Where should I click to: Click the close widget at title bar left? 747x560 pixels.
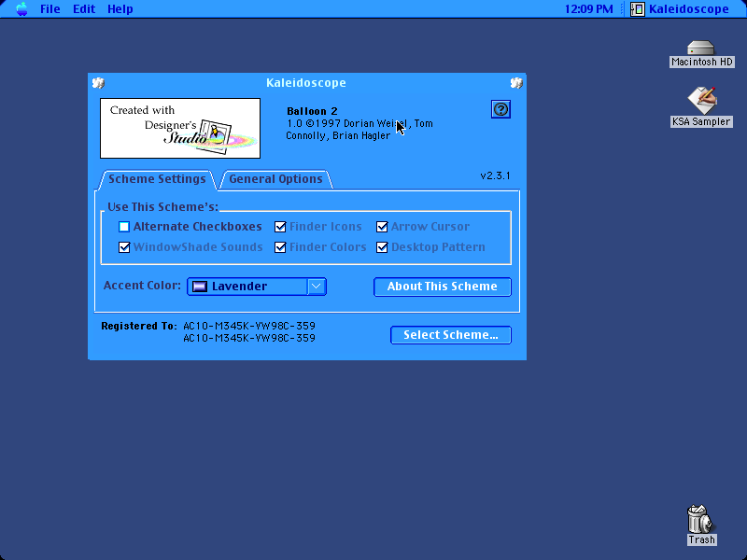tap(99, 83)
